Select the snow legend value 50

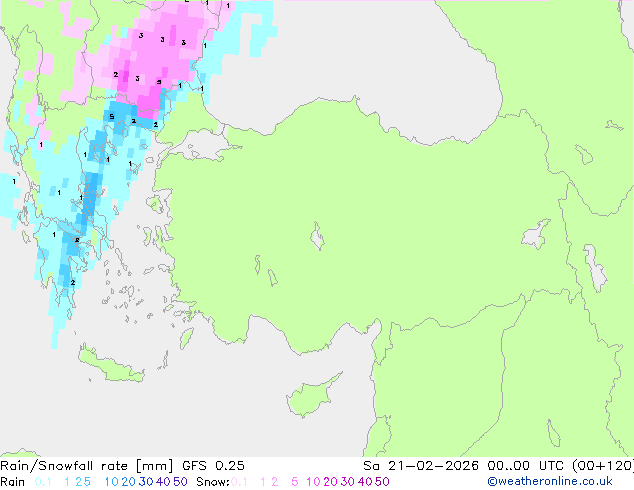point(382,482)
